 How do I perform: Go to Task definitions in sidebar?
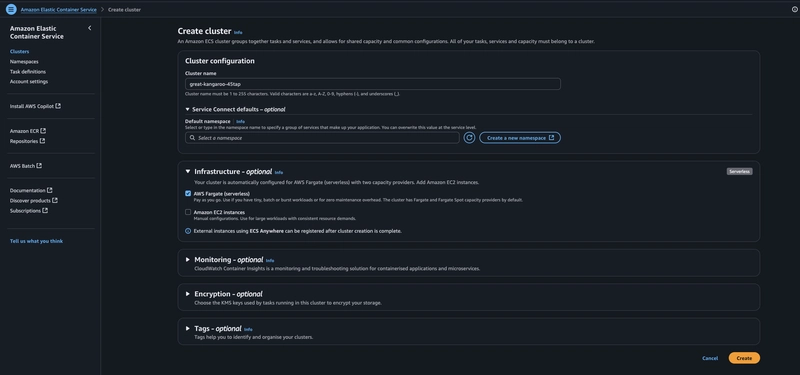tap(28, 72)
